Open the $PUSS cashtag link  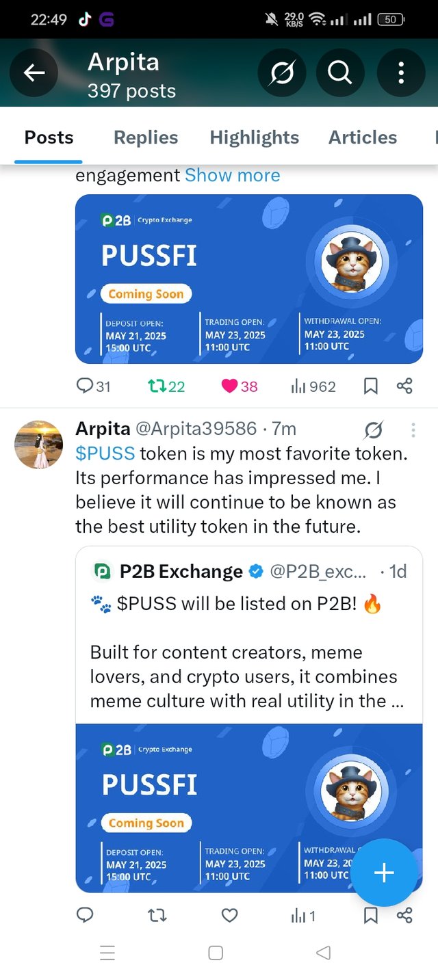pyautogui.click(x=105, y=453)
